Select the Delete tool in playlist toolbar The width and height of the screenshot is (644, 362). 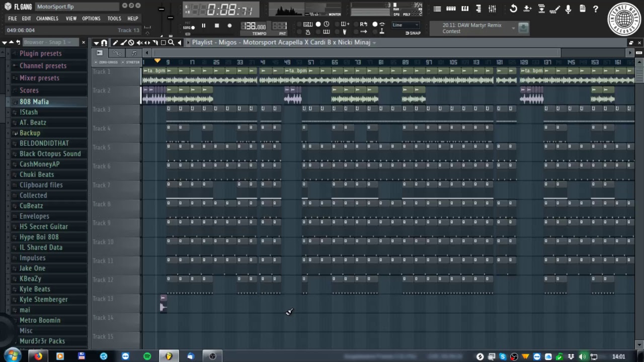click(x=131, y=43)
